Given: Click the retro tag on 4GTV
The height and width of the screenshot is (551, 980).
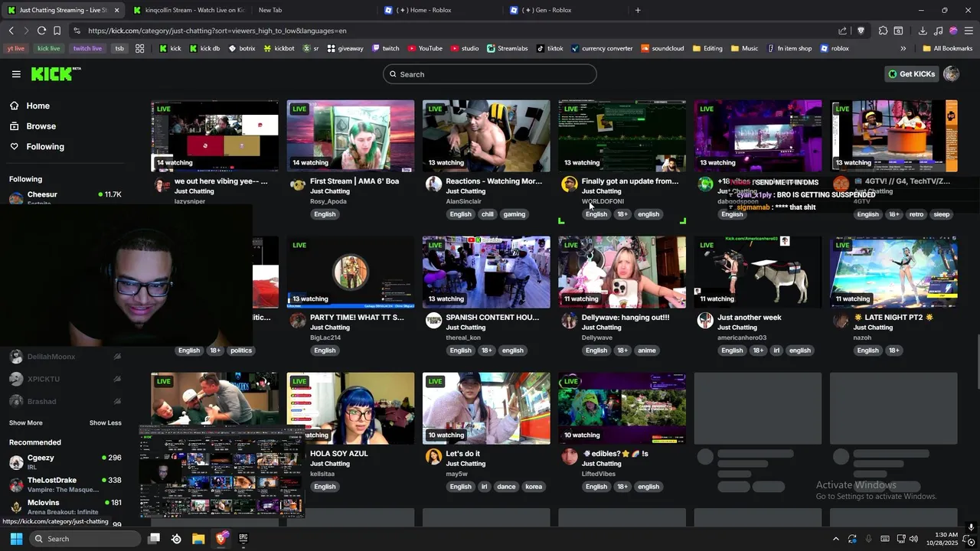Looking at the screenshot, I should [x=916, y=214].
